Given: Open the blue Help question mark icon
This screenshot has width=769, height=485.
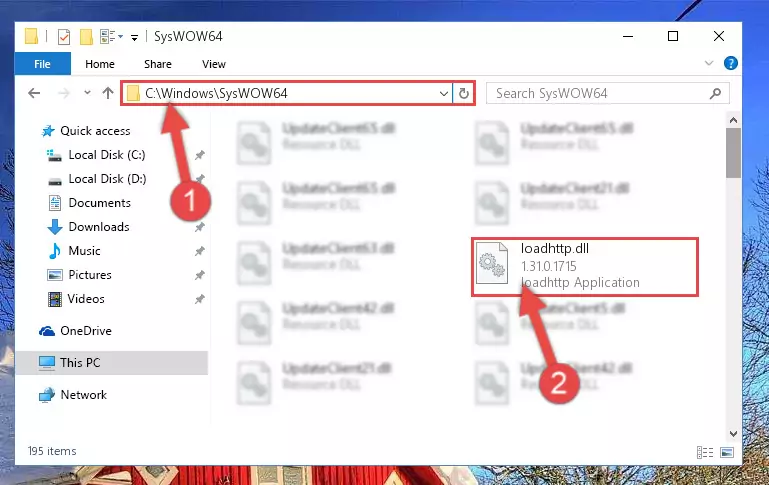Looking at the screenshot, I should [x=730, y=63].
